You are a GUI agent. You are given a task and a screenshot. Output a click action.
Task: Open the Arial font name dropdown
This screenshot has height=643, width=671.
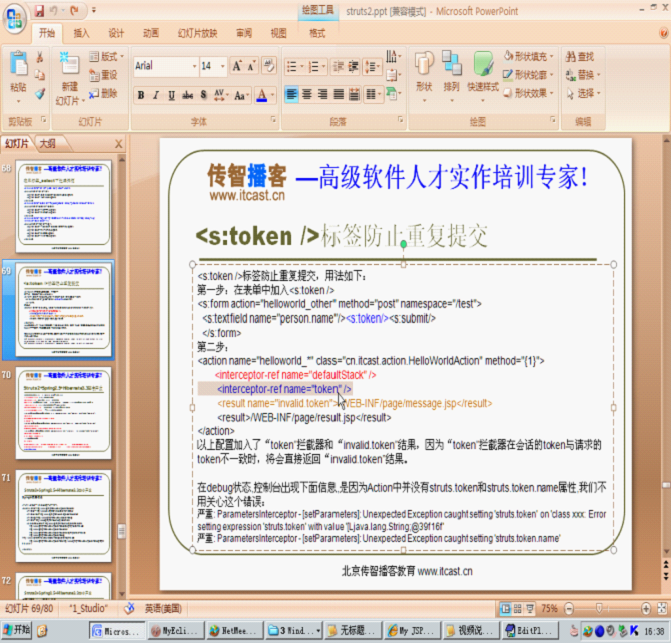pos(194,66)
